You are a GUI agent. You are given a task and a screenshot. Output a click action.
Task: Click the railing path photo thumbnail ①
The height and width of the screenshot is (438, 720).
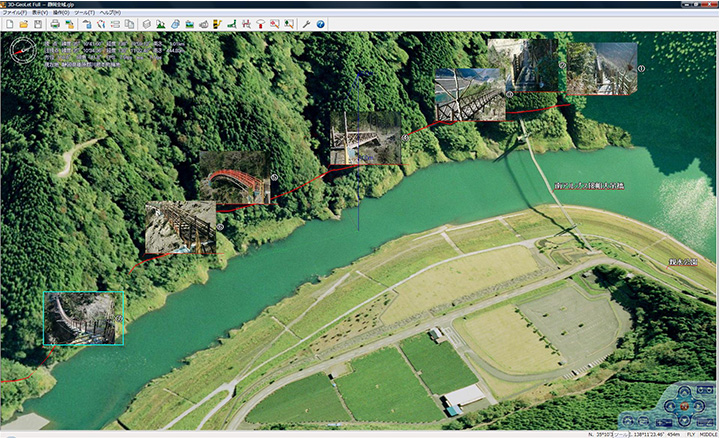click(x=602, y=69)
